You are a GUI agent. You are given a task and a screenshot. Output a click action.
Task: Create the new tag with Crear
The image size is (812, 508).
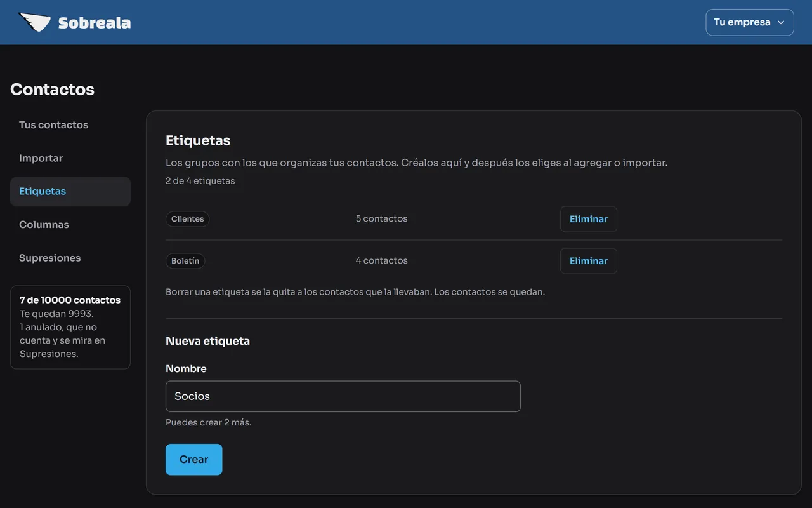point(194,460)
